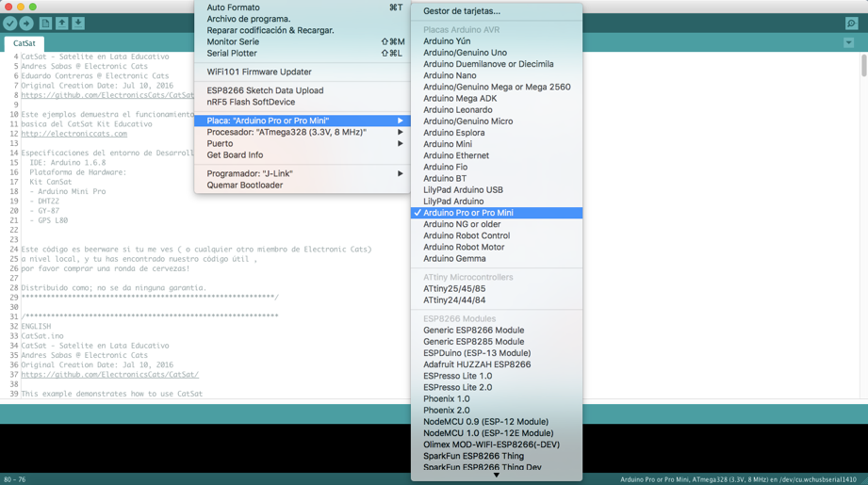
Task: Select NodeMCU 1.0 (ESP-12E Module)
Action: [x=497, y=433]
